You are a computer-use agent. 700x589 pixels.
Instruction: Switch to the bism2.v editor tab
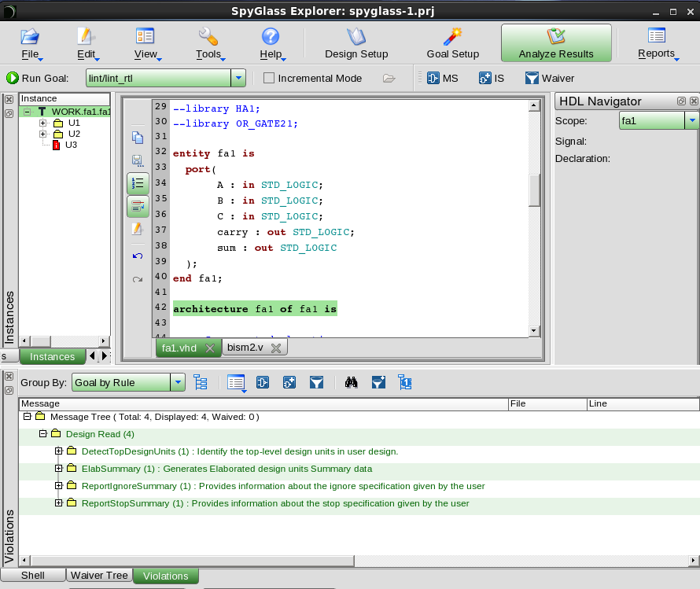click(x=245, y=348)
